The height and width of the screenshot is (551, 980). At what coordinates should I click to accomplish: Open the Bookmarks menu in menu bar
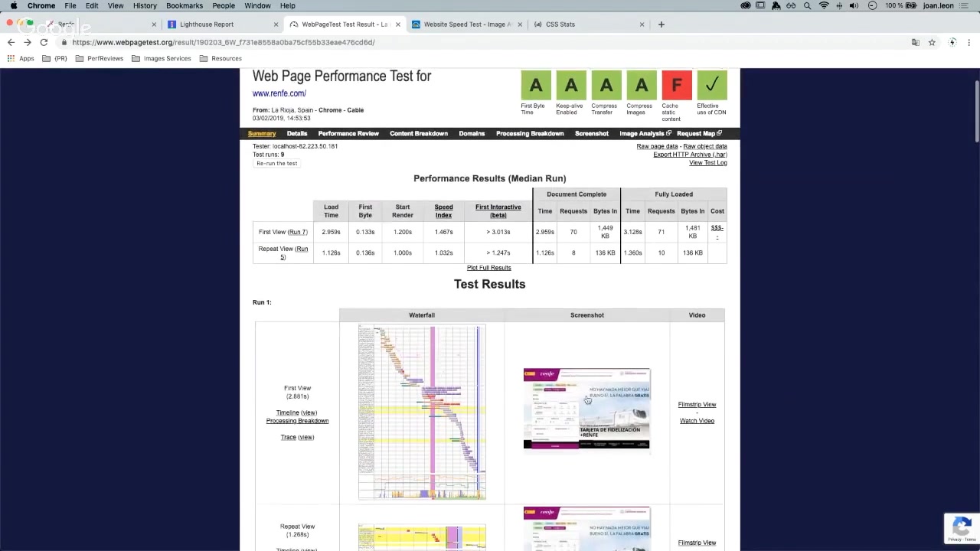tap(185, 5)
